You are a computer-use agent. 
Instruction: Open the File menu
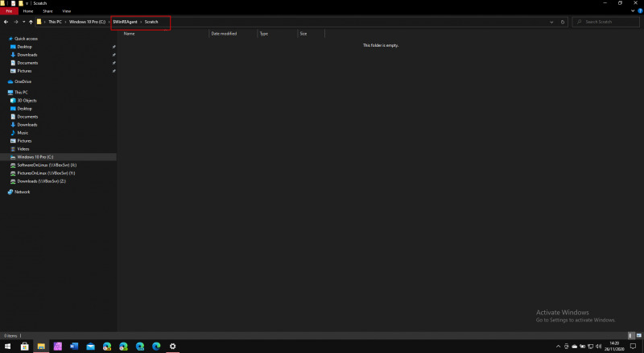[9, 12]
